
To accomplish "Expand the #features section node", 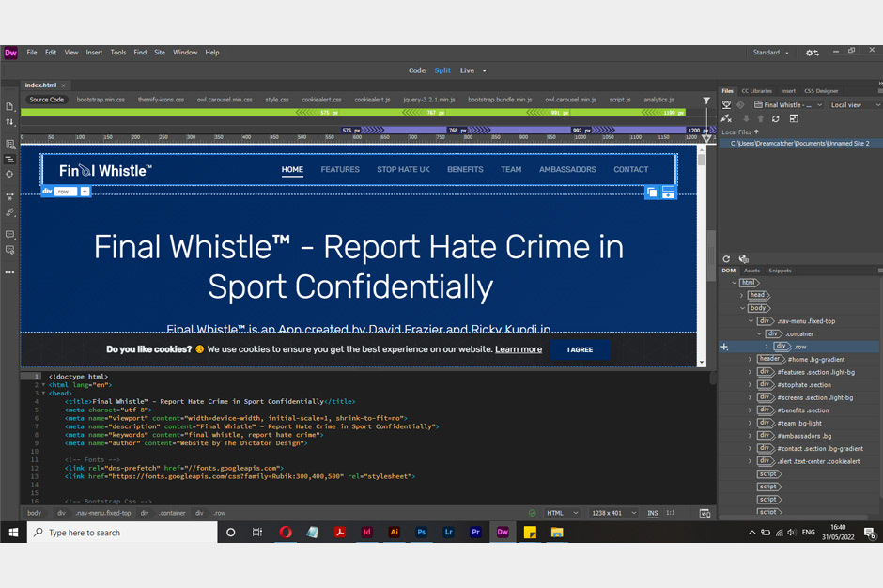I will pyautogui.click(x=750, y=372).
